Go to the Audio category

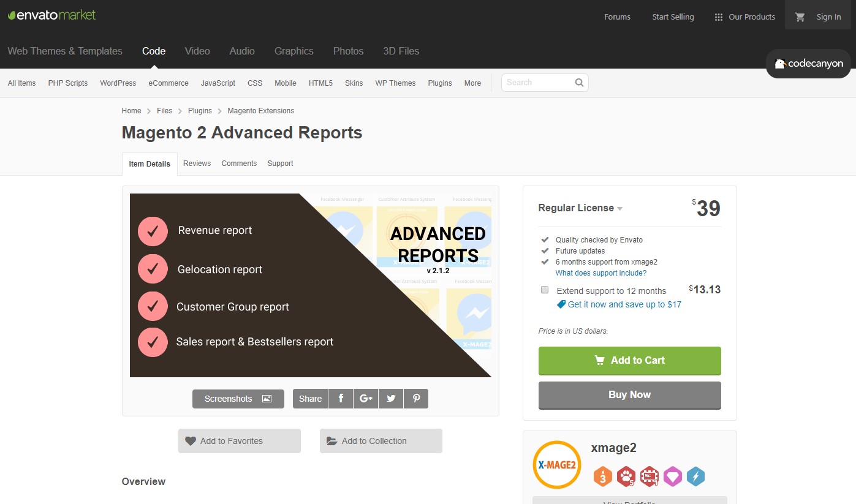(242, 51)
